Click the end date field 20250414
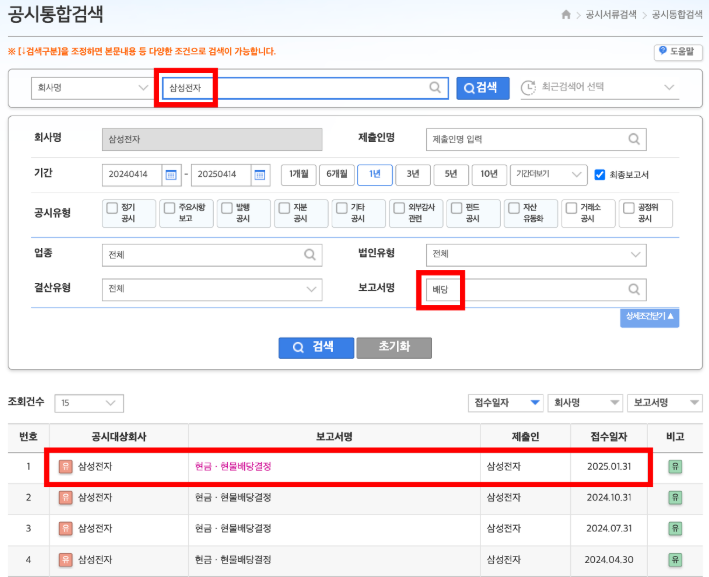This screenshot has width=709, height=577. click(221, 175)
